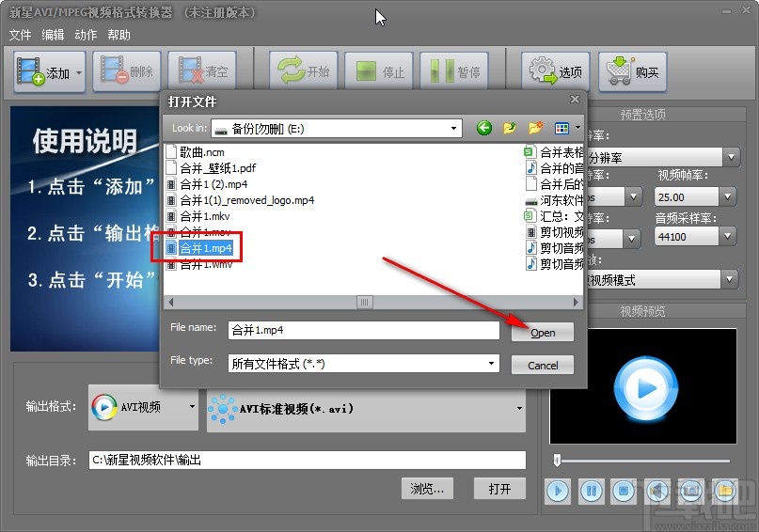Open 选项 (Options) gear button
The height and width of the screenshot is (532, 759).
555,72
